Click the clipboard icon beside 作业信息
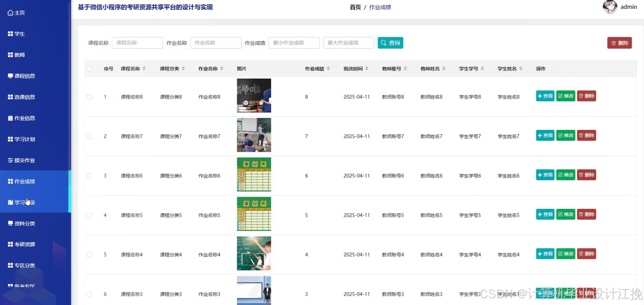 click(x=10, y=118)
